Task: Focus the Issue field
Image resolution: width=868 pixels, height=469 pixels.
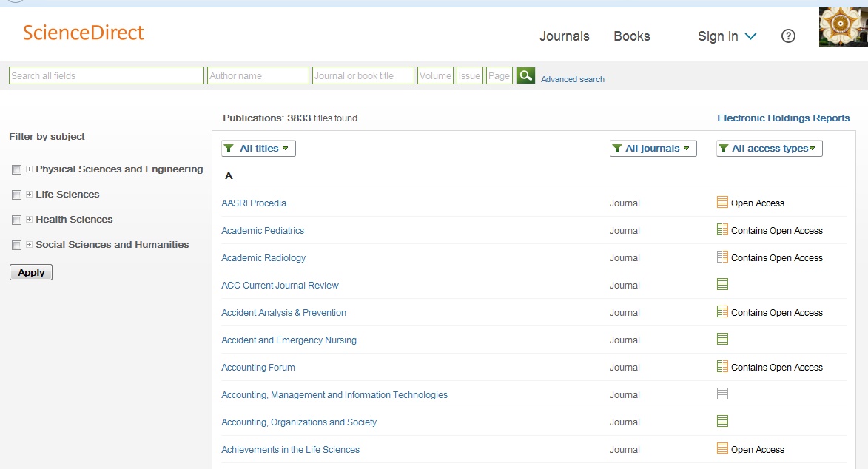Action: click(469, 76)
